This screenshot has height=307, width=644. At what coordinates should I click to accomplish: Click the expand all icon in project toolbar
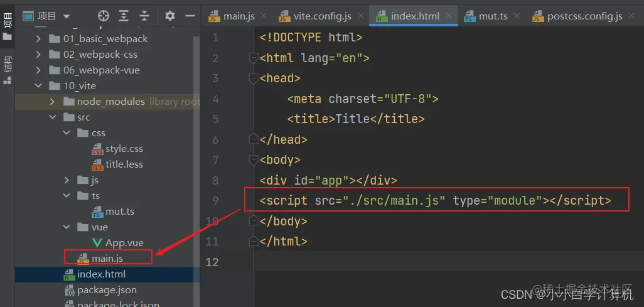(x=124, y=16)
